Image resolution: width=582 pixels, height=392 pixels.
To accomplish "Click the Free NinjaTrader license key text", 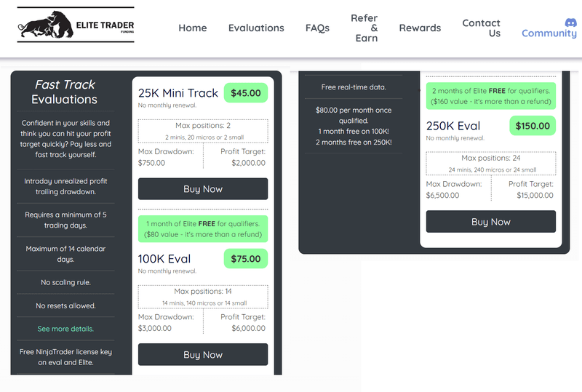I will [x=65, y=357].
